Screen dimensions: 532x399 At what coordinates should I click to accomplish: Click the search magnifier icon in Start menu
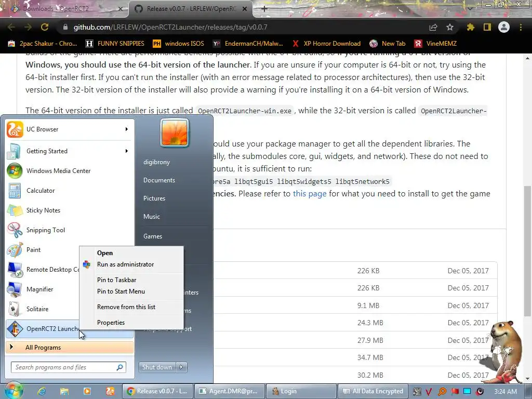(120, 367)
